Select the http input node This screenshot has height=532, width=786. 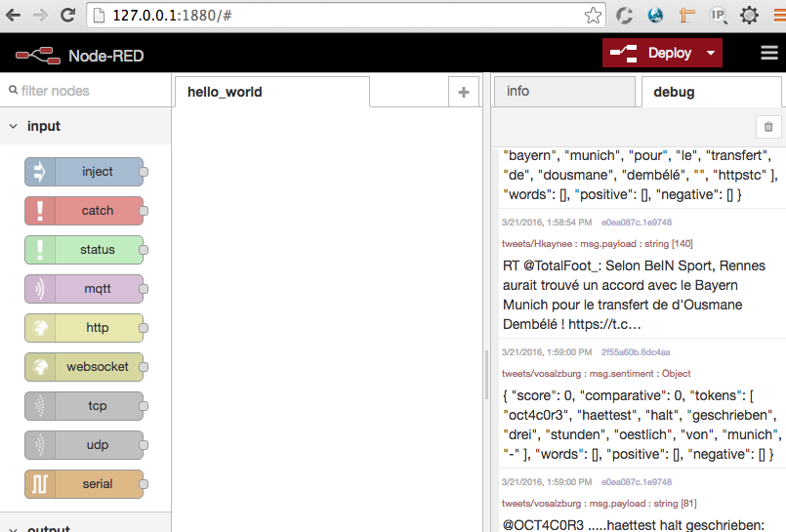(x=84, y=328)
